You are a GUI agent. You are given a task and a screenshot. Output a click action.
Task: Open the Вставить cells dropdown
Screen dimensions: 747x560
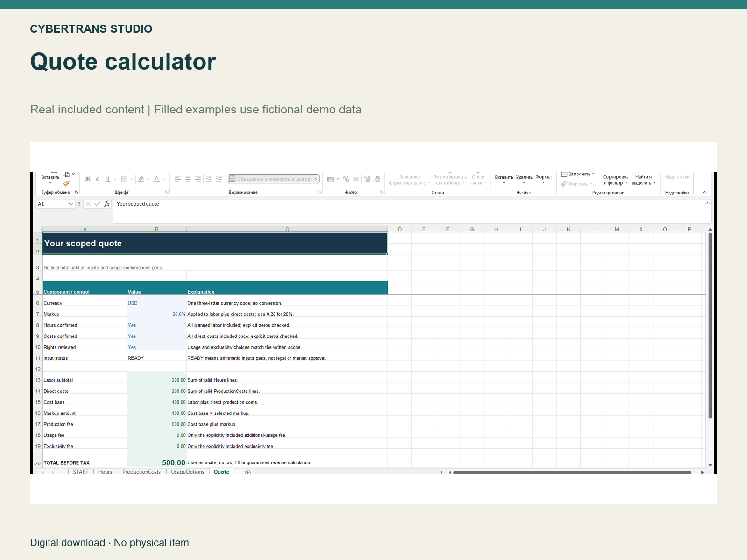click(504, 180)
